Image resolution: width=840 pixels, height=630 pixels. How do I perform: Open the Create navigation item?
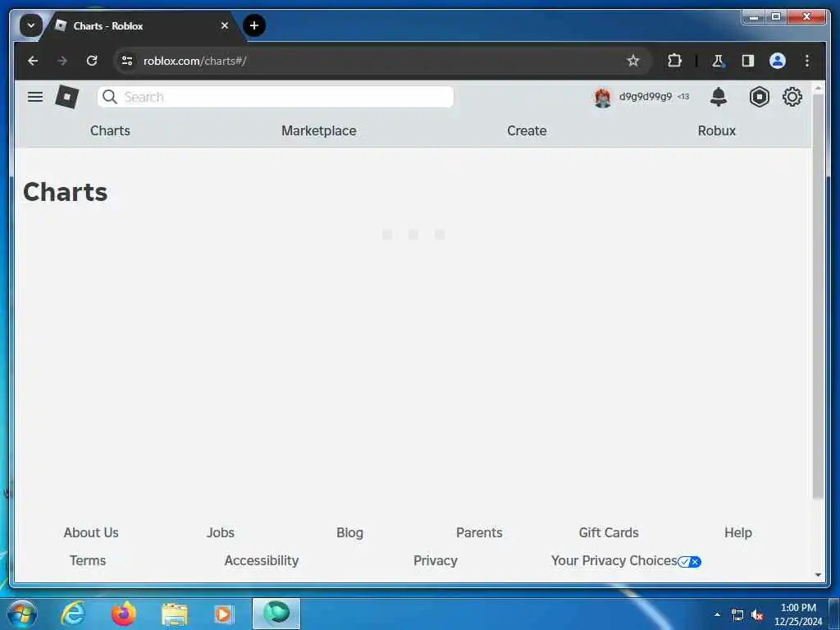click(527, 130)
